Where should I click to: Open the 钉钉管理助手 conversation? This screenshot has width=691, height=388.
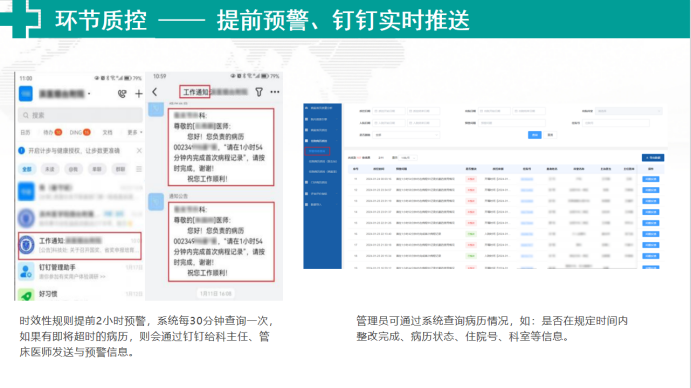tap(80, 272)
